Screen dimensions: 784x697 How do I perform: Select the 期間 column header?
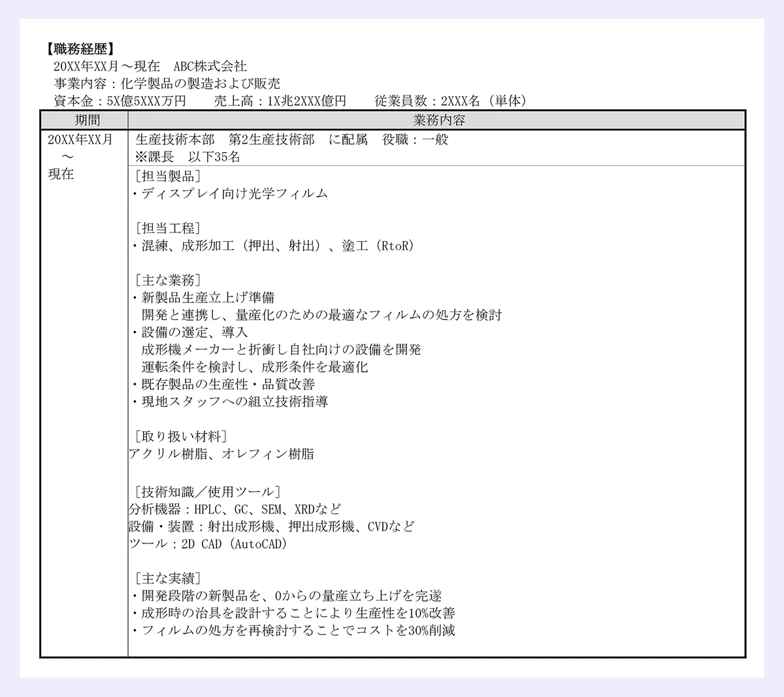pyautogui.click(x=86, y=120)
